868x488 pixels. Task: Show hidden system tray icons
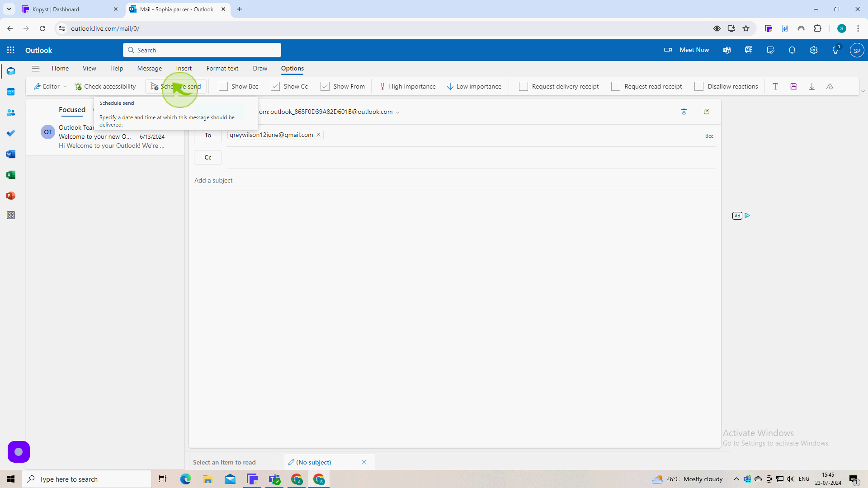click(736, 479)
